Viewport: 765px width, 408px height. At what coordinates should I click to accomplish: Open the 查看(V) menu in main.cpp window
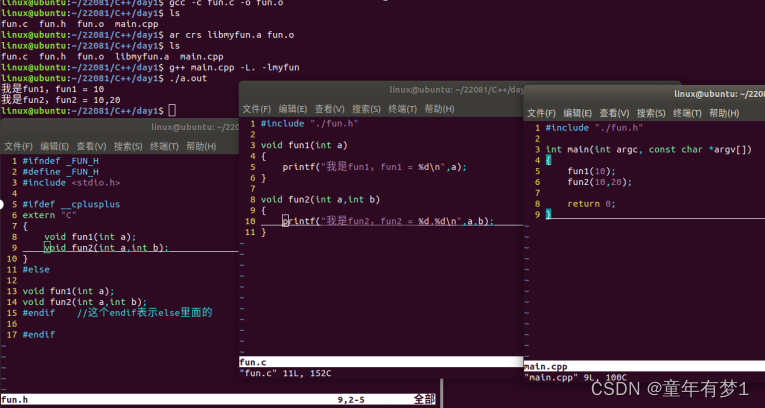[x=614, y=113]
